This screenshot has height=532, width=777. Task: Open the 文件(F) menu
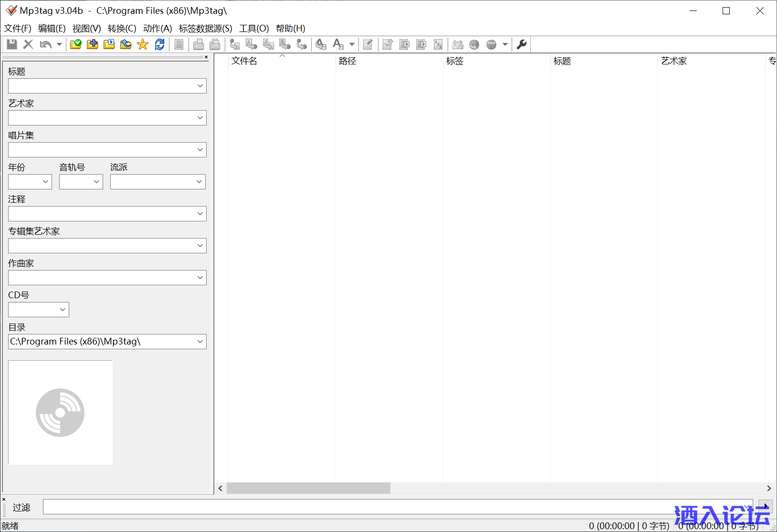point(18,29)
